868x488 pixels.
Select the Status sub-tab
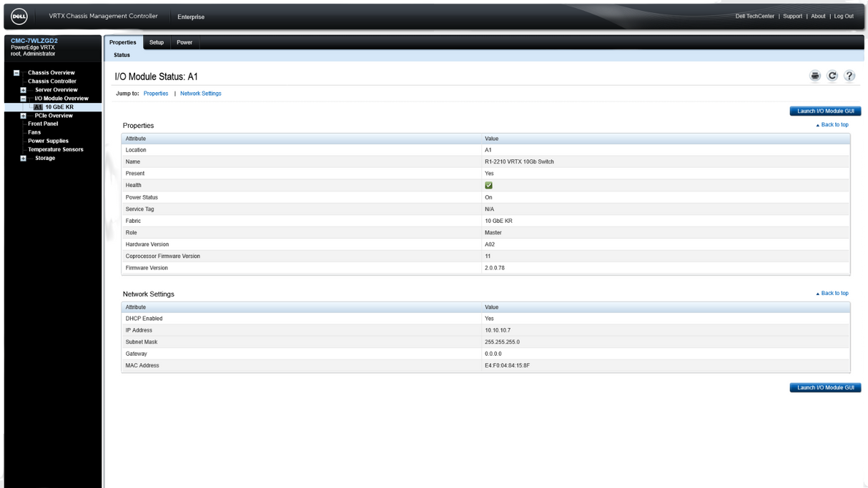tap(122, 55)
